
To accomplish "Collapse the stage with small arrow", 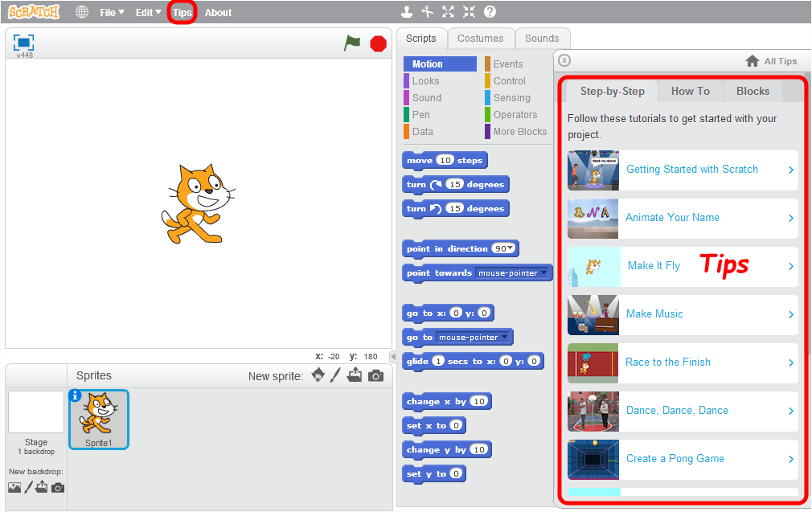I will (393, 357).
